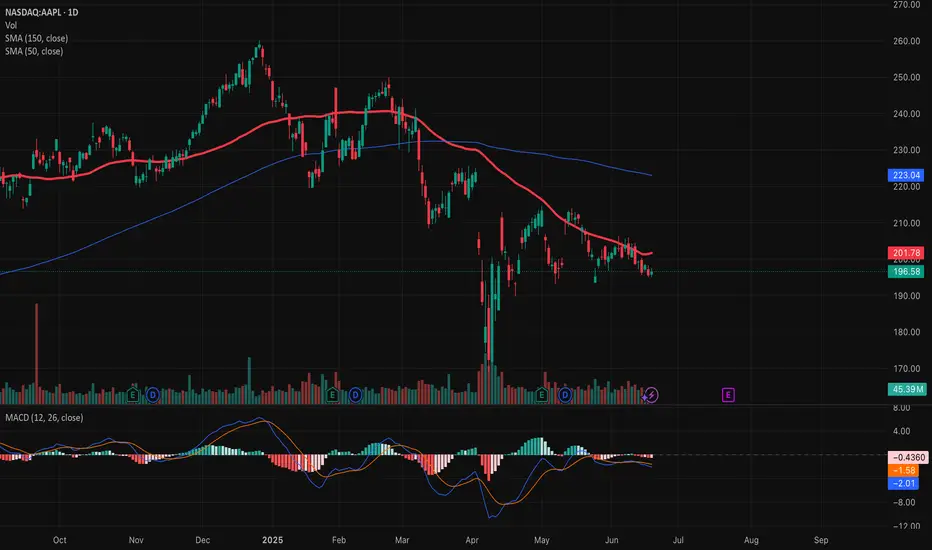The width and height of the screenshot is (932, 550).
Task: Click the 2025 label on time axis
Action: coord(273,540)
